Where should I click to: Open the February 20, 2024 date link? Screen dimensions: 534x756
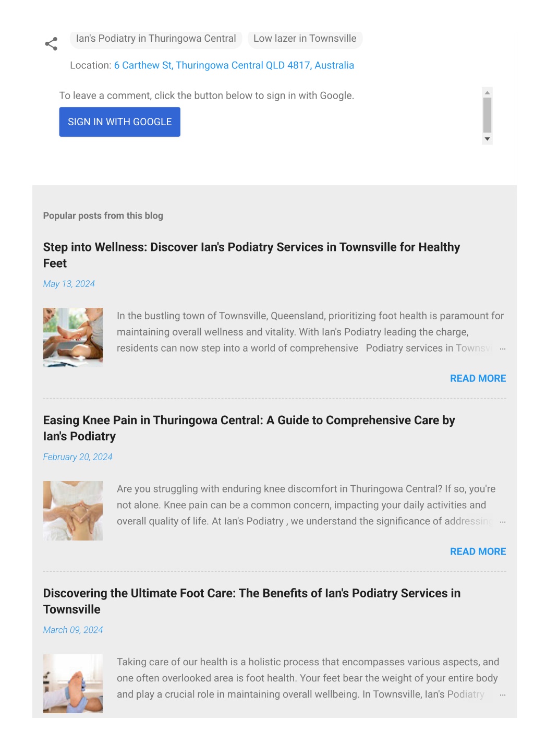point(78,457)
